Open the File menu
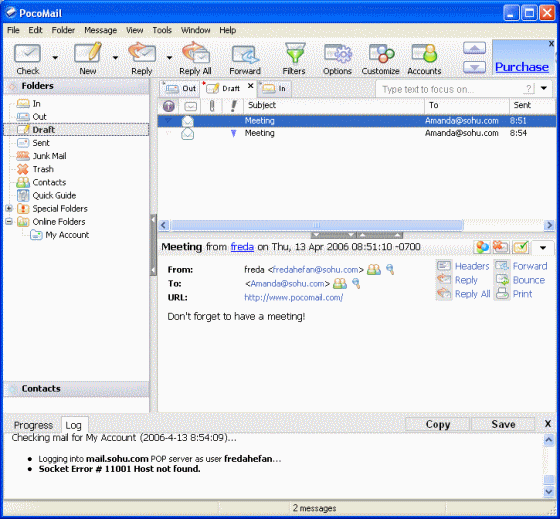 (13, 30)
